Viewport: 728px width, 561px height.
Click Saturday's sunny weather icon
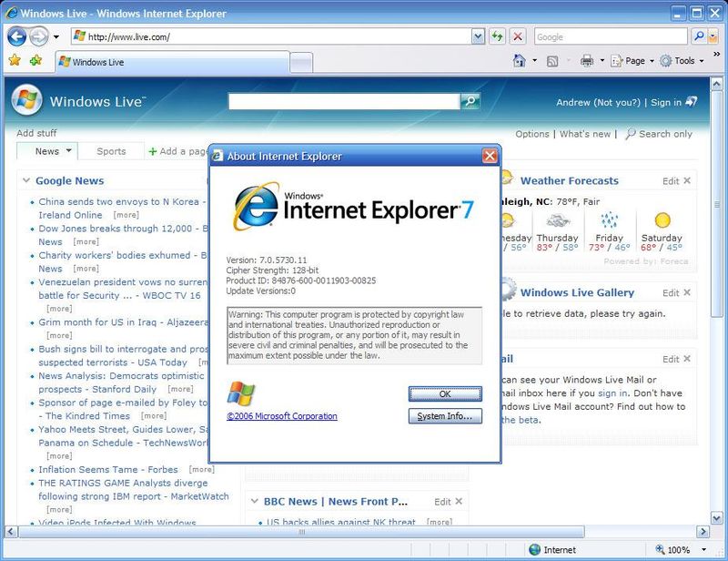click(662, 221)
